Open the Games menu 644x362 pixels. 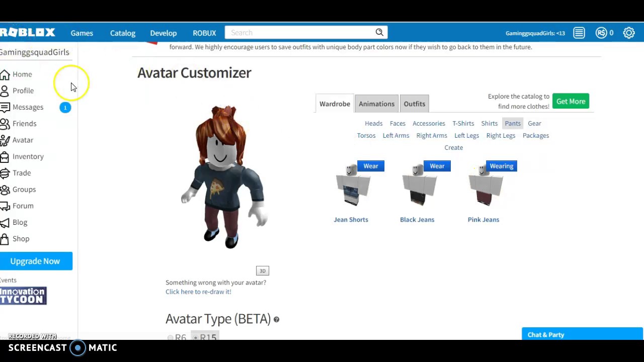82,33
